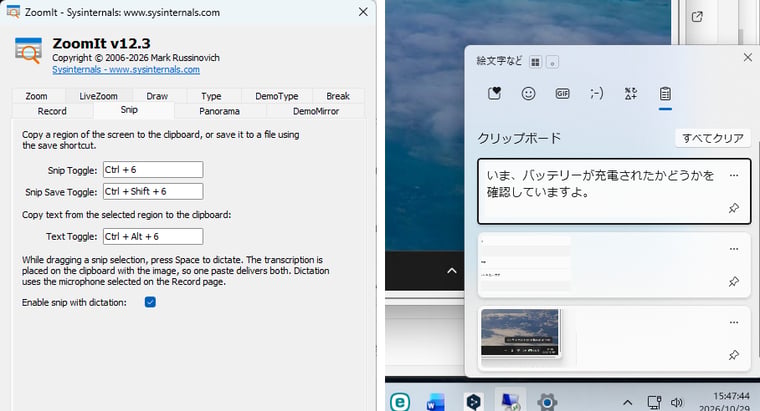The height and width of the screenshot is (411, 760).
Task: Switch to the DemoMirror tab
Action: click(x=316, y=111)
